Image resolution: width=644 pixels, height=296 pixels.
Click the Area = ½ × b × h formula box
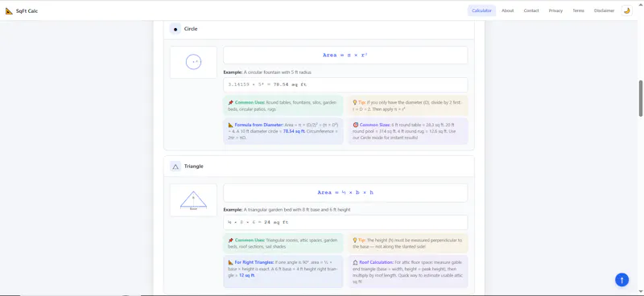click(345, 192)
